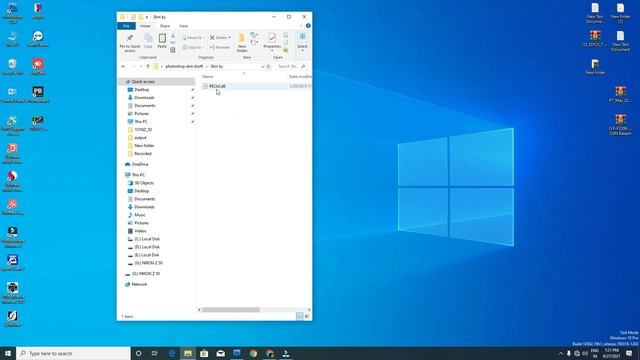The image size is (640, 360).
Task: Open the 'output' folder in Quick access
Action: click(140, 138)
